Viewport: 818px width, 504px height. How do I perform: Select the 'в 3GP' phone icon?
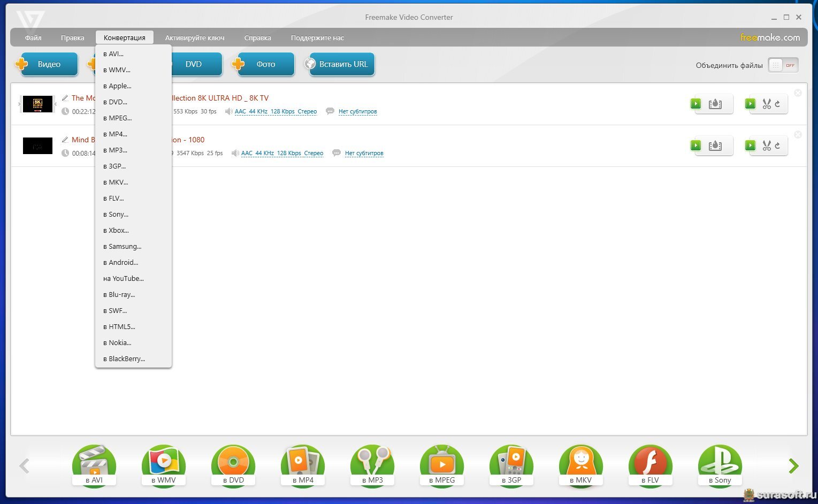511,465
